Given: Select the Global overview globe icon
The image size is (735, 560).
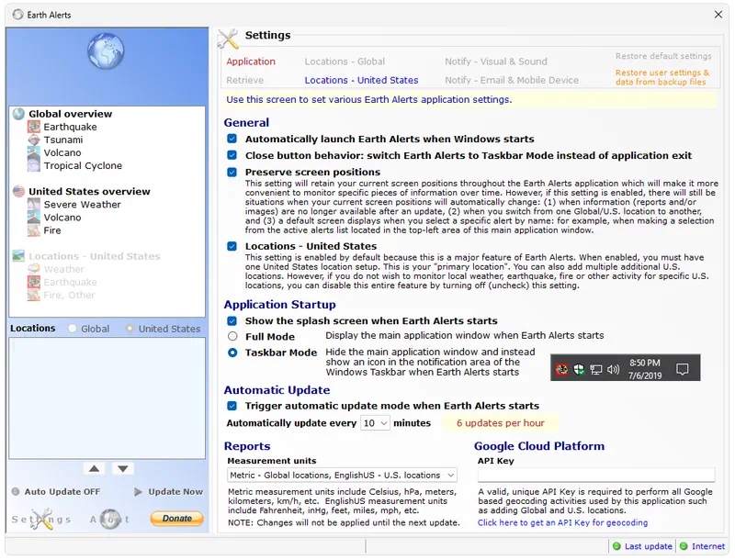Looking at the screenshot, I should click(18, 114).
